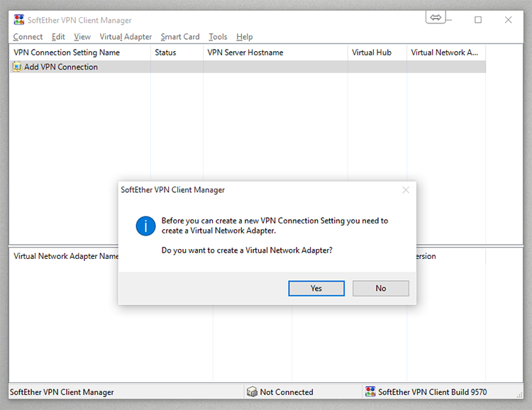
Task: Open the Virtual Adapter menu
Action: 126,37
